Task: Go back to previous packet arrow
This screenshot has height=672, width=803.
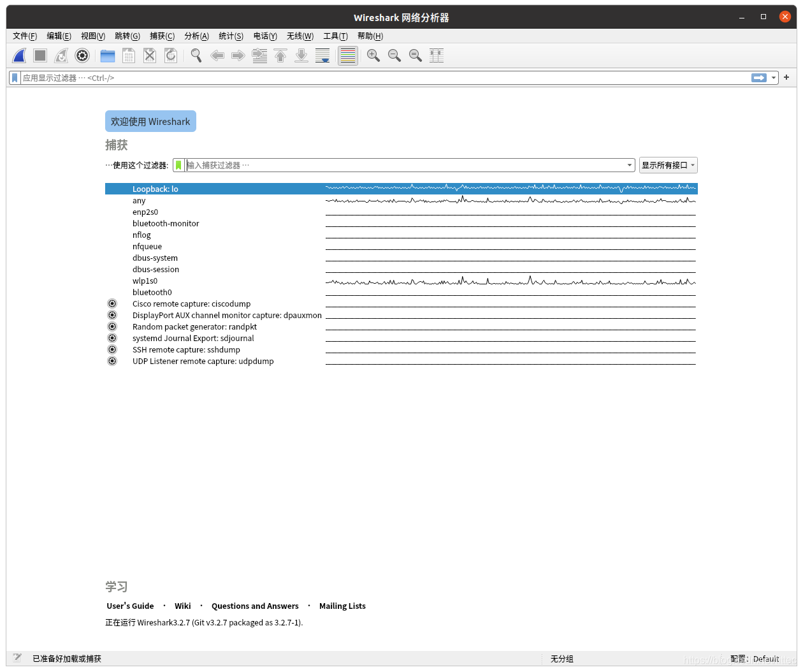Action: click(217, 55)
